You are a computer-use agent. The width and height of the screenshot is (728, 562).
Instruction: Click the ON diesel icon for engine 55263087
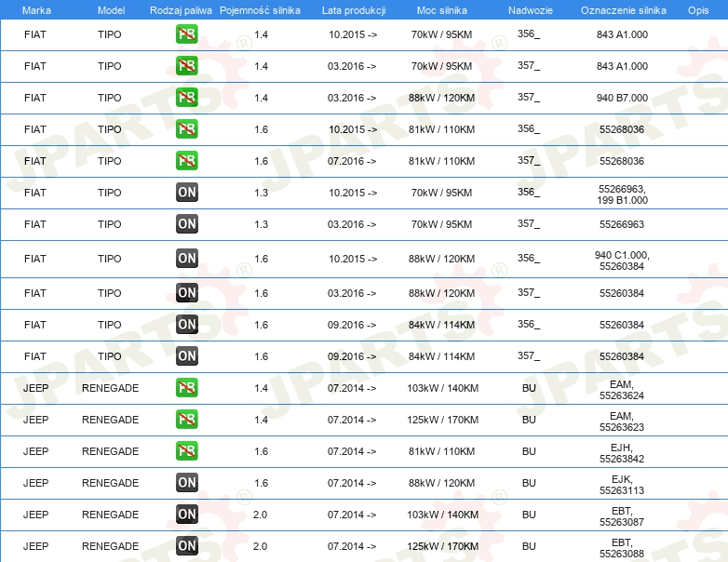(x=186, y=515)
